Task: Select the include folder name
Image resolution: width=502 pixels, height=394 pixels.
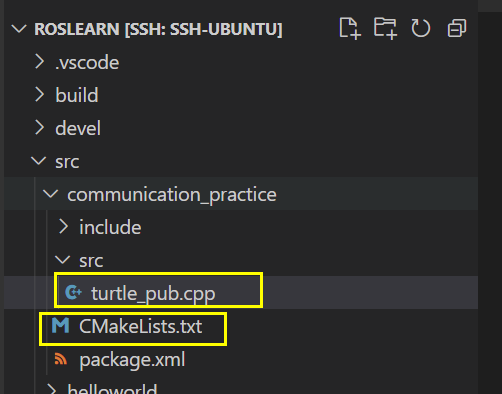Action: pos(110,227)
